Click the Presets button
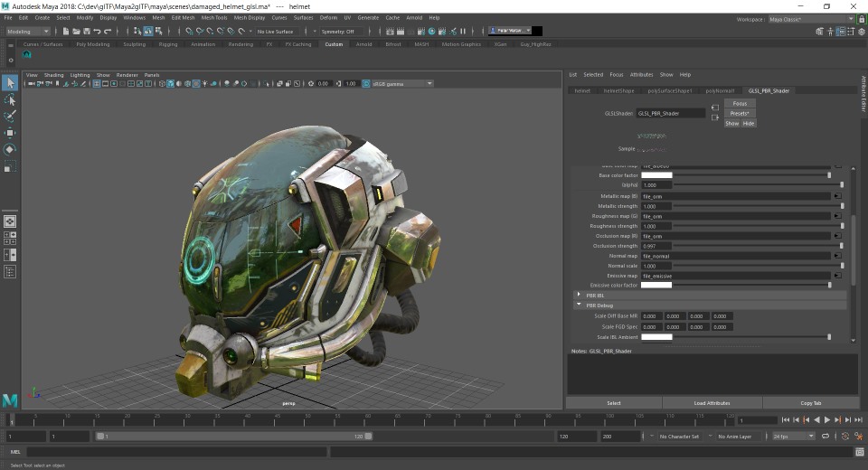The width and height of the screenshot is (868, 470). coord(740,113)
